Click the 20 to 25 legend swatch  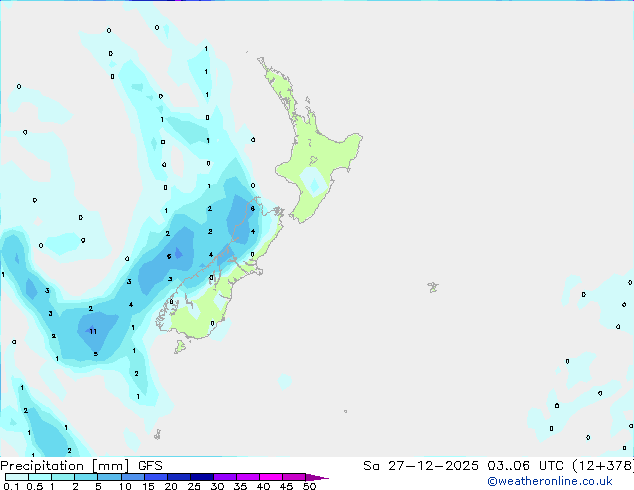[179, 477]
